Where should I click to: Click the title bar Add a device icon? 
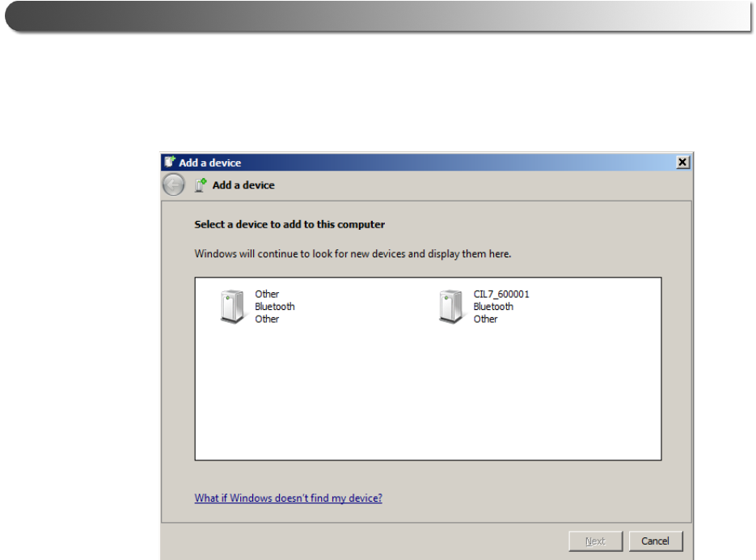pos(169,162)
